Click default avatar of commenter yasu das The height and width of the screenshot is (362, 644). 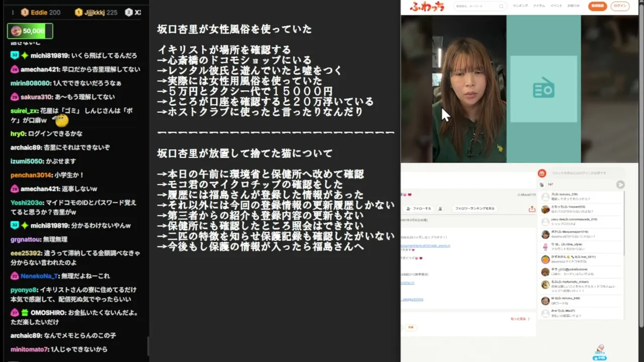click(x=545, y=222)
